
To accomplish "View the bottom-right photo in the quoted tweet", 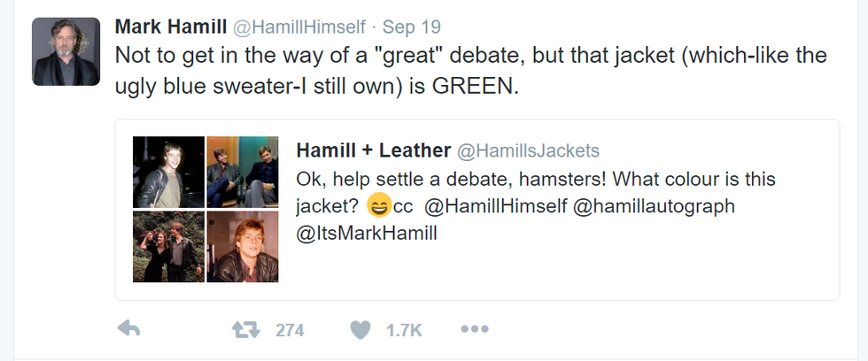I will click(243, 246).
